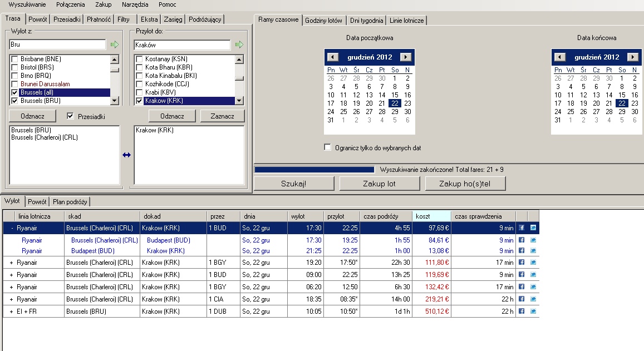Check the Bristol (BRS) checkbox
The image size is (644, 351).
pos(15,67)
